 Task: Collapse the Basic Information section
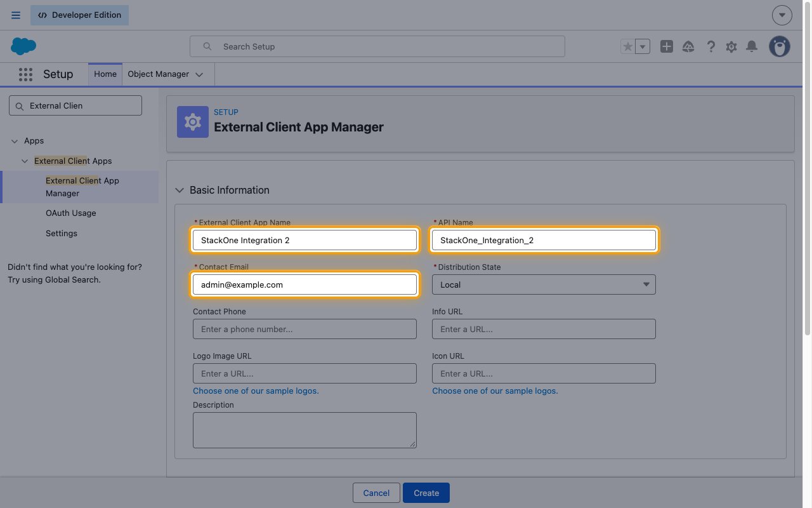[180, 190]
